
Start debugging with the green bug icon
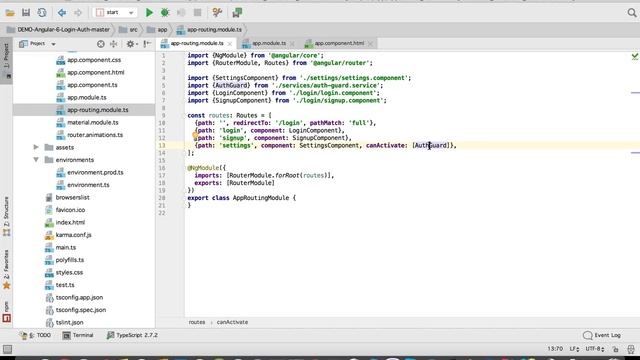point(165,13)
